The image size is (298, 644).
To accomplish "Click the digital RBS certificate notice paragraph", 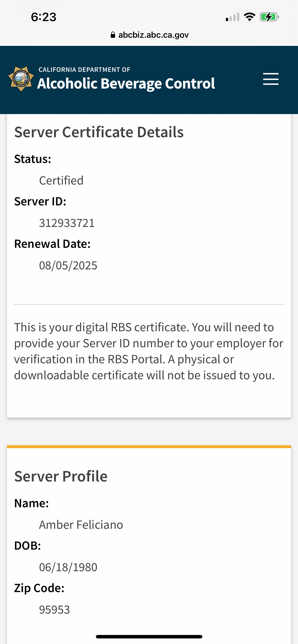I will coord(149,351).
